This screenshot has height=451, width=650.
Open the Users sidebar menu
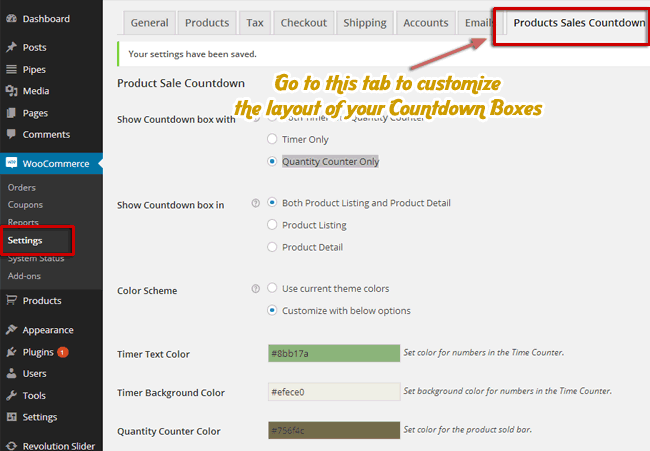(x=34, y=374)
